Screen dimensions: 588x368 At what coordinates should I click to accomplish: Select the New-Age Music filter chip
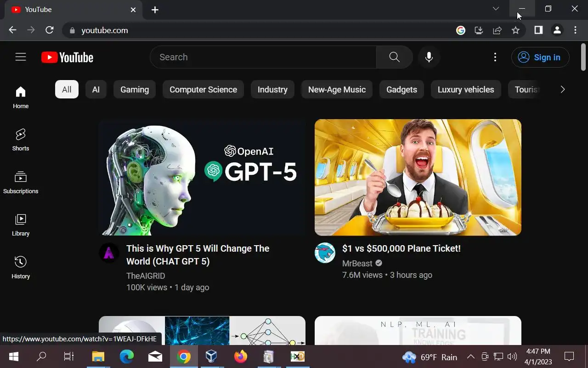337,89
